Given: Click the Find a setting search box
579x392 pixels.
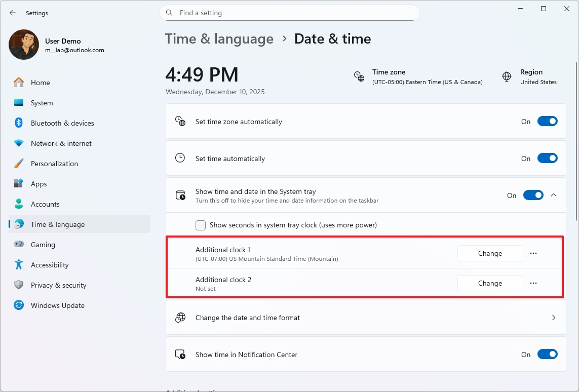Looking at the screenshot, I should click(x=289, y=13).
